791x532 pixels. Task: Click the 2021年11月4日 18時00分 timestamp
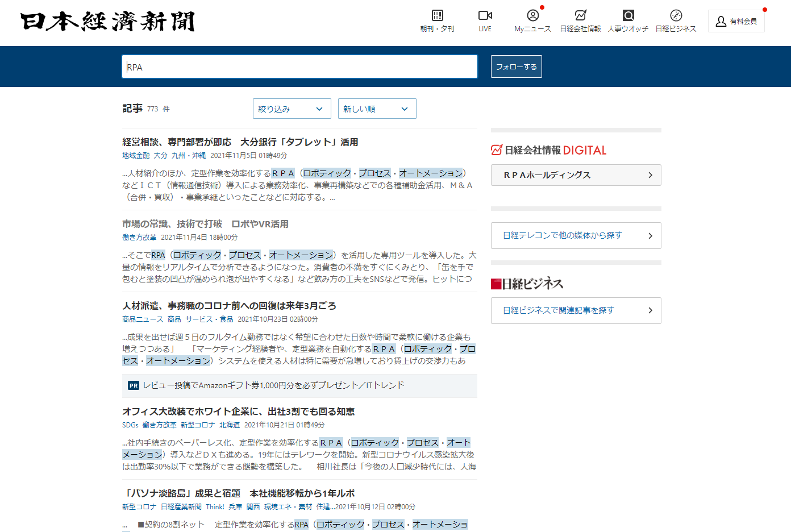(199, 238)
